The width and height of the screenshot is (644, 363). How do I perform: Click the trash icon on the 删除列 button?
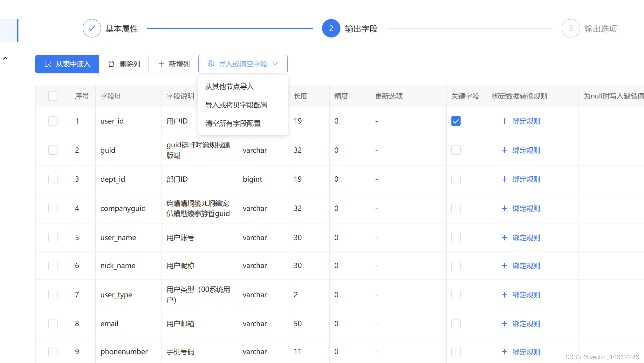click(x=111, y=64)
